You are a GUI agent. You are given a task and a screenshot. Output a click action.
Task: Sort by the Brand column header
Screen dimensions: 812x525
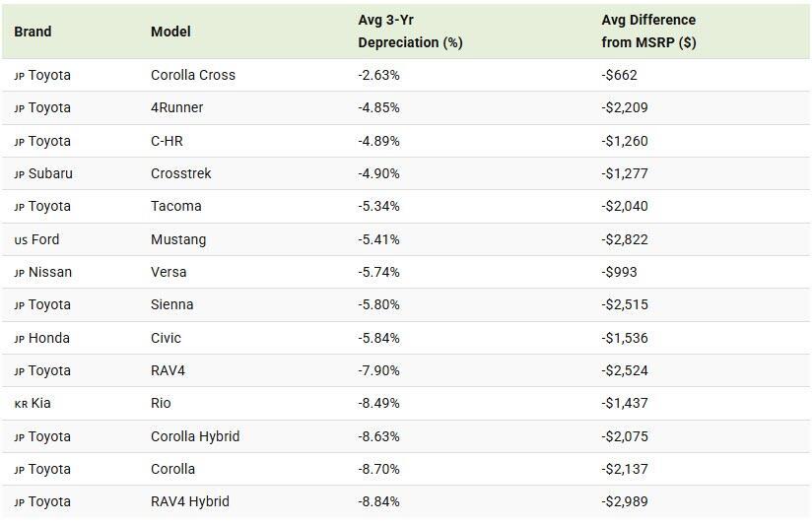33,32
